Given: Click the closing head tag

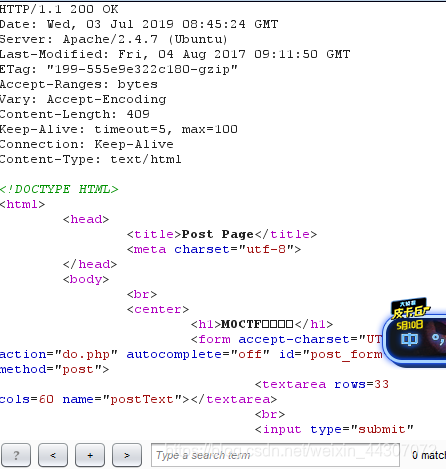Looking at the screenshot, I should (x=90, y=264).
